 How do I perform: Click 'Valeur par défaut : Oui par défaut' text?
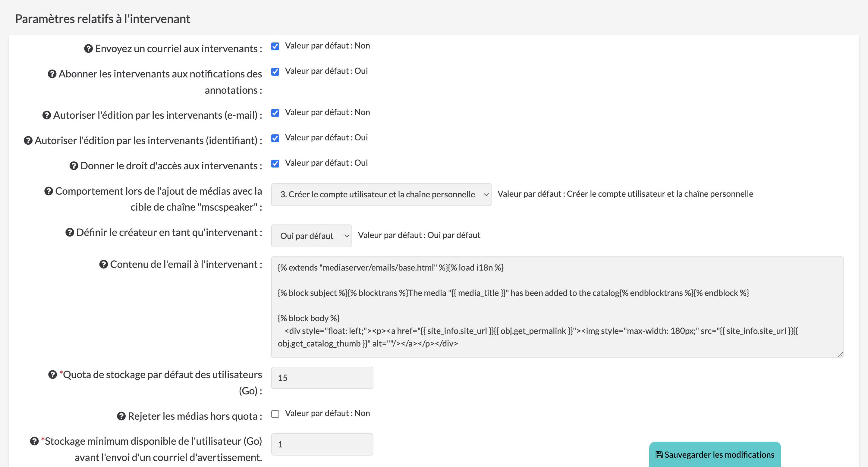[419, 235]
